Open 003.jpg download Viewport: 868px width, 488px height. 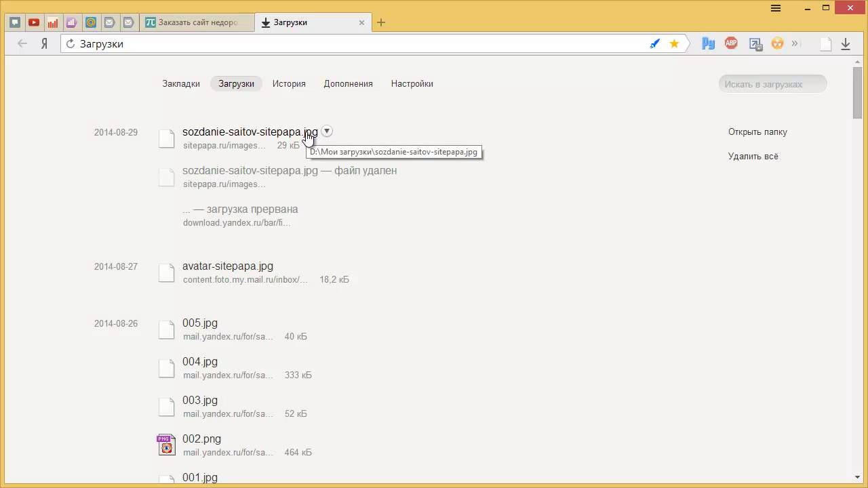[199, 401]
